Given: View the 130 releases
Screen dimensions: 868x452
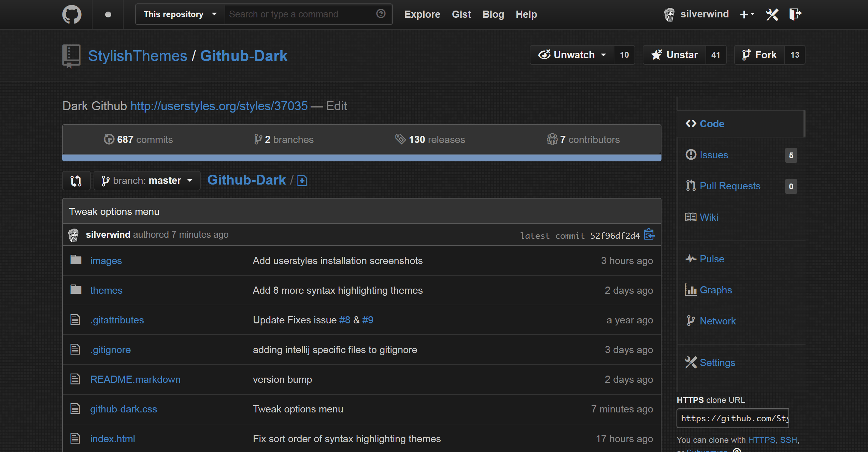Looking at the screenshot, I should (x=430, y=140).
